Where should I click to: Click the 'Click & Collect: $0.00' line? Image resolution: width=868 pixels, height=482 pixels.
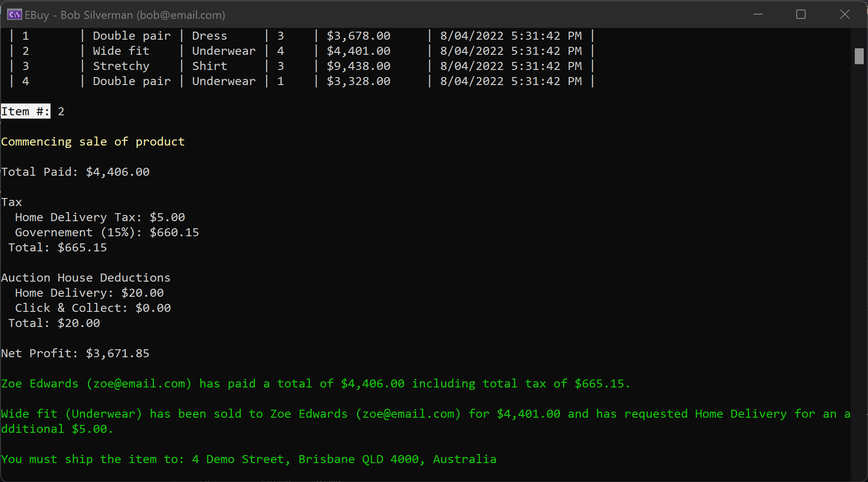point(93,308)
